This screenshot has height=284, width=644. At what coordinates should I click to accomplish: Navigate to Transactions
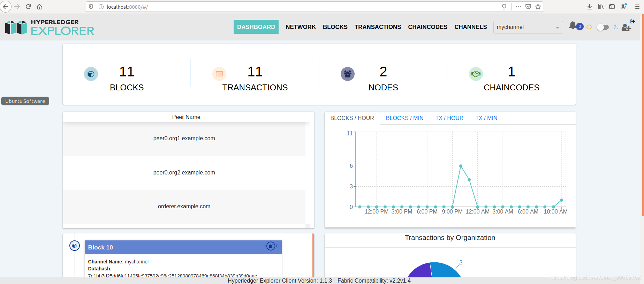point(378,27)
